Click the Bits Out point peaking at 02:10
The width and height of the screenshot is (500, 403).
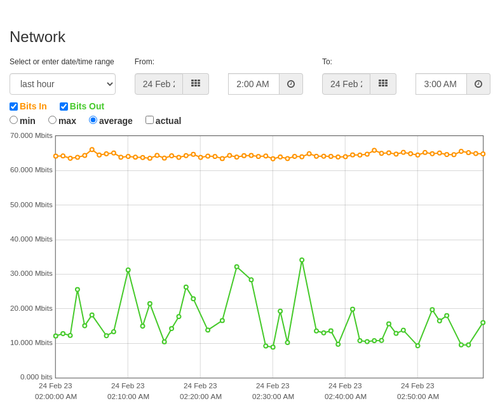point(128,270)
